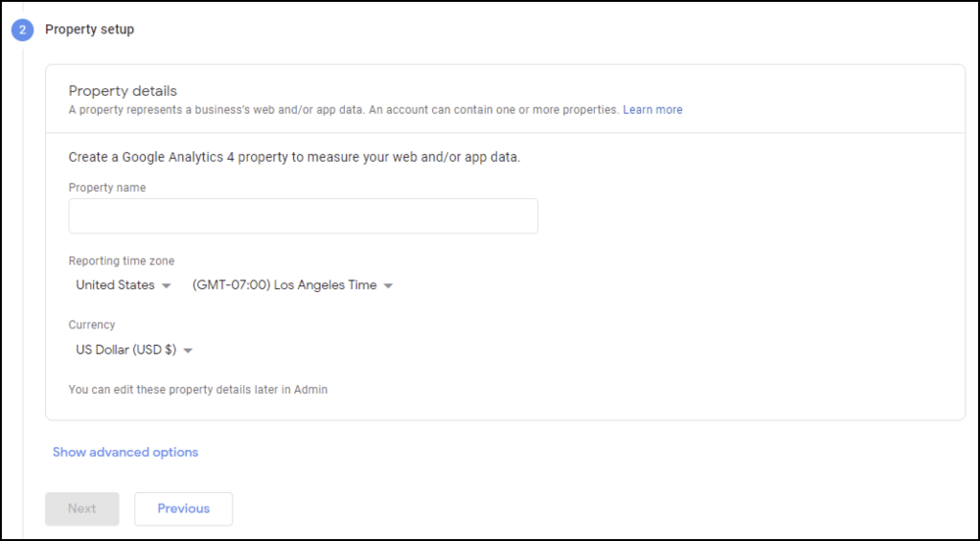This screenshot has height=541, width=980.
Task: Click the Reporting time zone label
Action: pos(122,260)
